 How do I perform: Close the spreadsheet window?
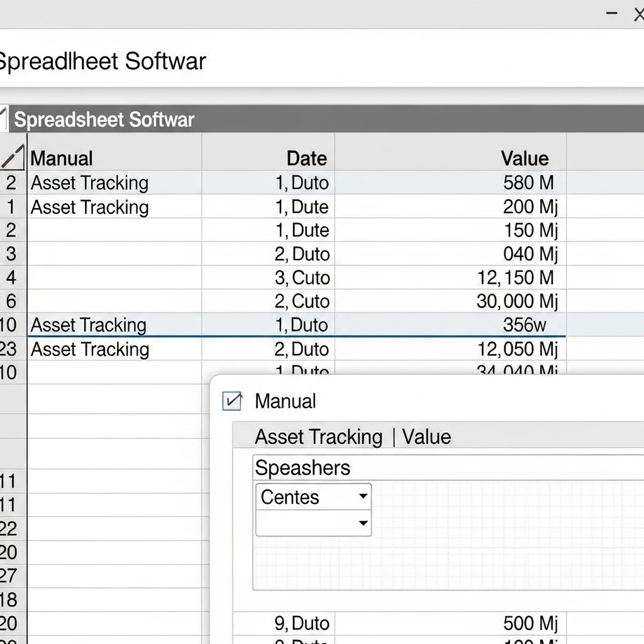click(x=638, y=13)
